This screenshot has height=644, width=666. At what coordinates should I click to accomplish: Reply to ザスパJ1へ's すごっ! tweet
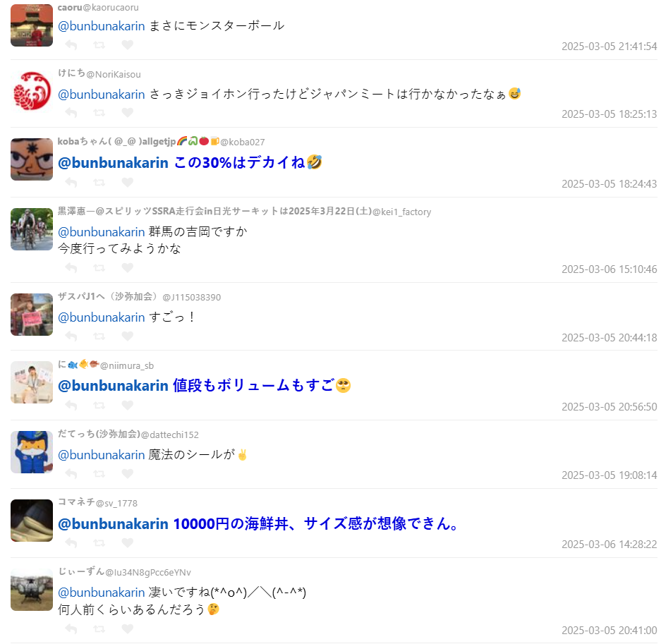71,336
